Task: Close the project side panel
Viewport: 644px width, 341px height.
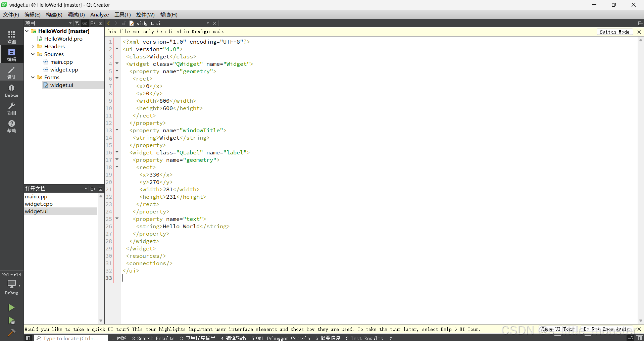Action: [100, 23]
